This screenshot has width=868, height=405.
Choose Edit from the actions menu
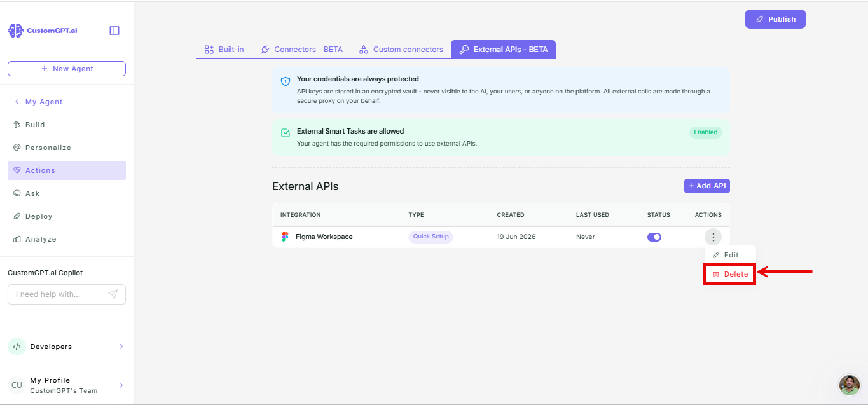pyautogui.click(x=730, y=254)
